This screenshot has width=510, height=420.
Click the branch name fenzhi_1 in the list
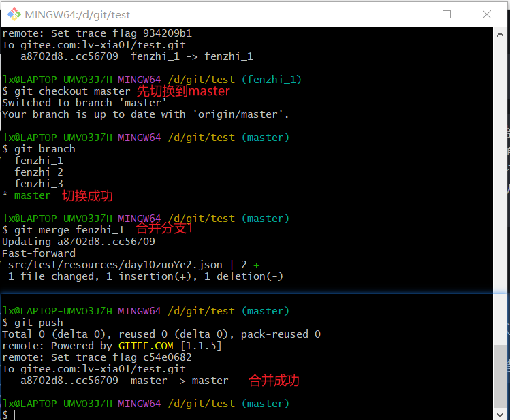(39, 161)
